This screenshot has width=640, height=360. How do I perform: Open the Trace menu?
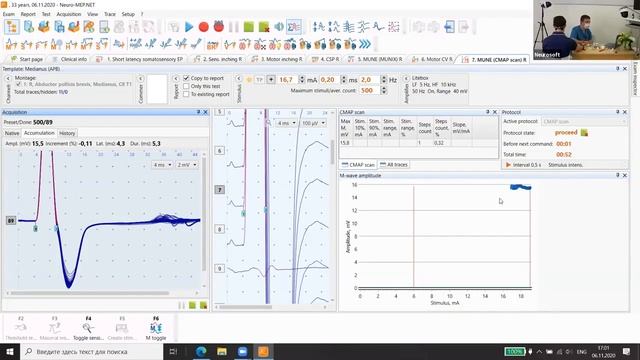tap(110, 14)
